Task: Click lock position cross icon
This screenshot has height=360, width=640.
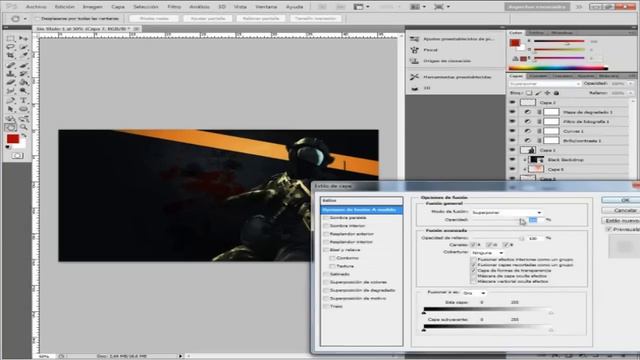Action: click(547, 93)
